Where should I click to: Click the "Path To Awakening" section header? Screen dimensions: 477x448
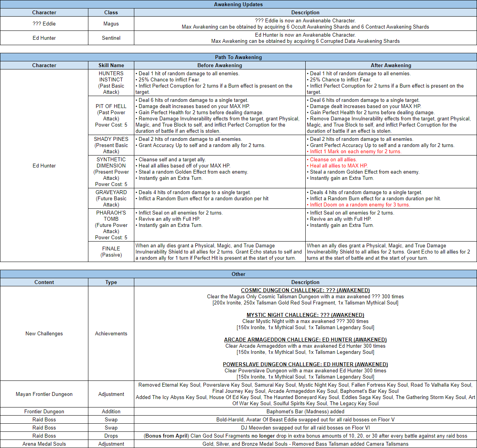coord(238,57)
